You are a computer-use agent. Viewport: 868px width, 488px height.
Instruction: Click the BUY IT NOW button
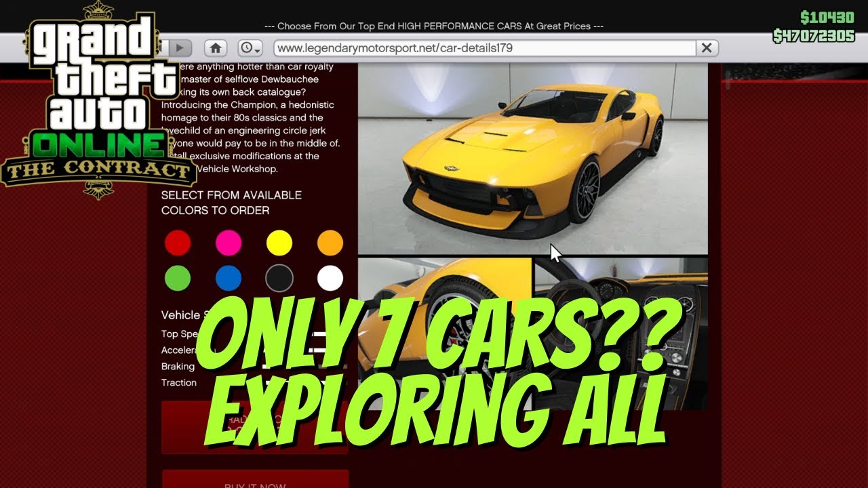(255, 479)
